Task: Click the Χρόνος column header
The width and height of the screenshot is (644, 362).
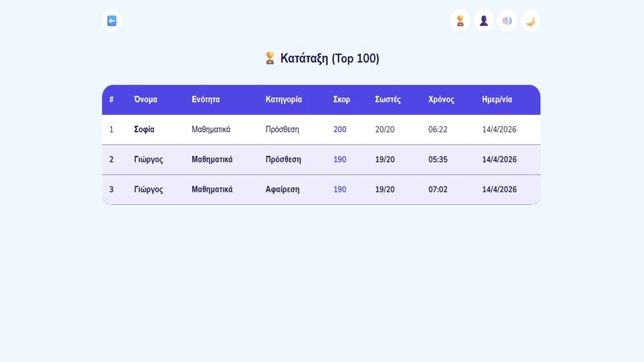Action: click(x=441, y=99)
